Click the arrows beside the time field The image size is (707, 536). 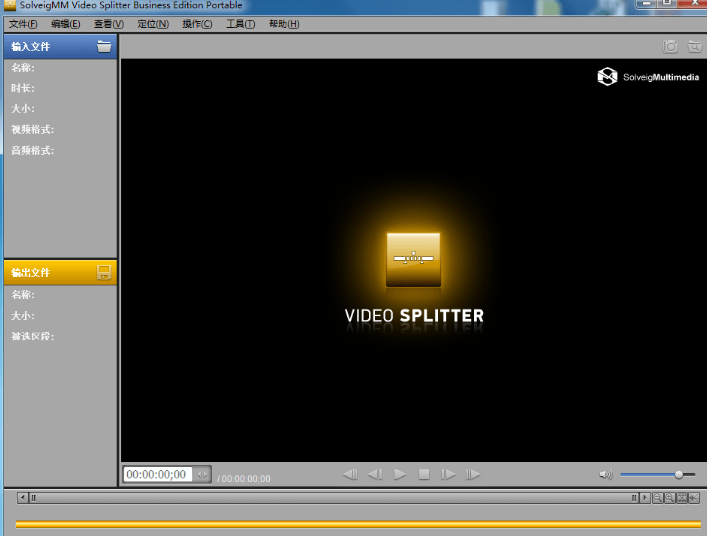tap(202, 475)
